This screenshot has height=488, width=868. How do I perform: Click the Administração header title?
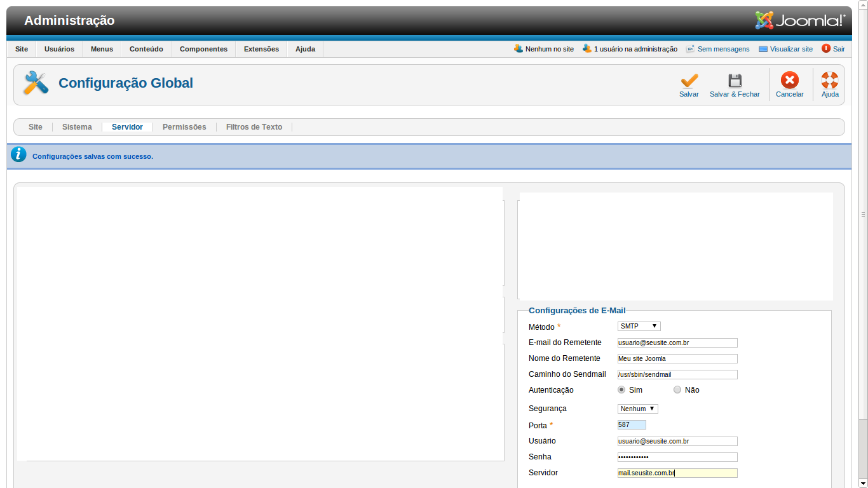coord(69,20)
